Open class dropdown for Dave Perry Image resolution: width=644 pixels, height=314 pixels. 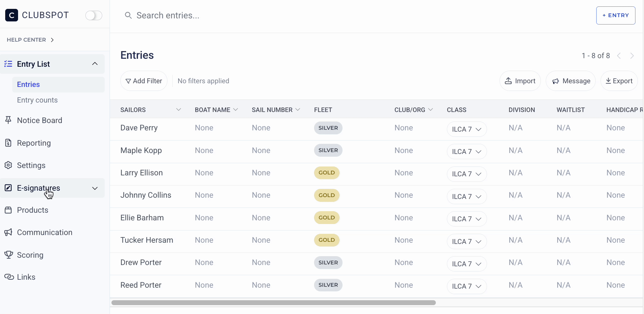click(466, 129)
